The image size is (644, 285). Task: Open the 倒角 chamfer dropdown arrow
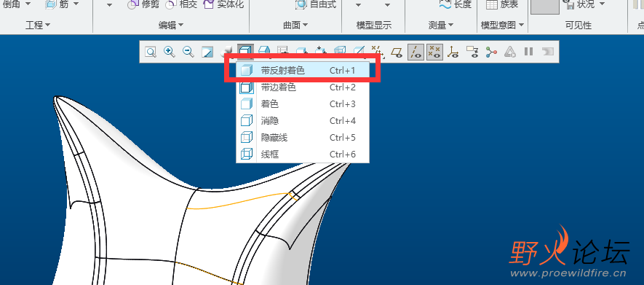pyautogui.click(x=28, y=4)
